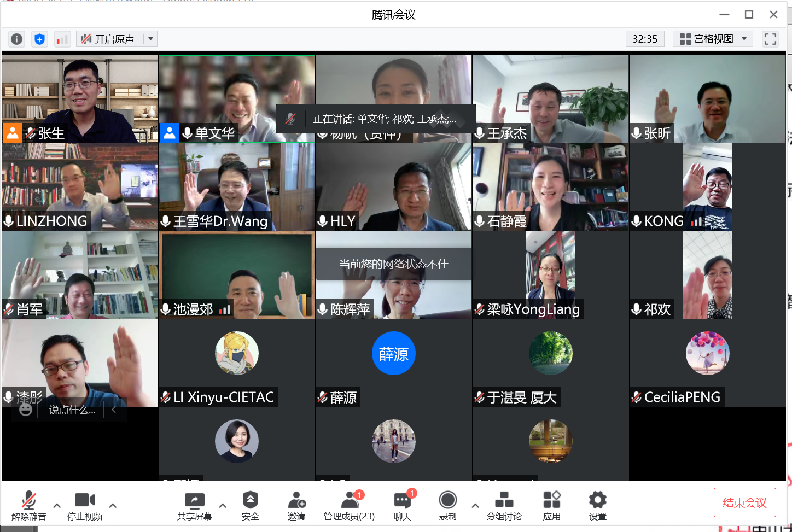Select 池漫郊 video tile
Viewport: 792px width, 532px height.
[x=237, y=275]
